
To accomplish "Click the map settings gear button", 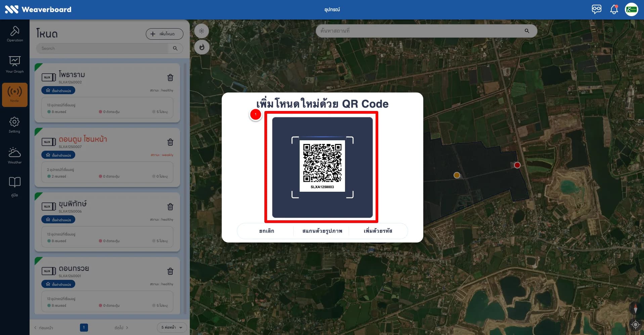I will point(202,31).
